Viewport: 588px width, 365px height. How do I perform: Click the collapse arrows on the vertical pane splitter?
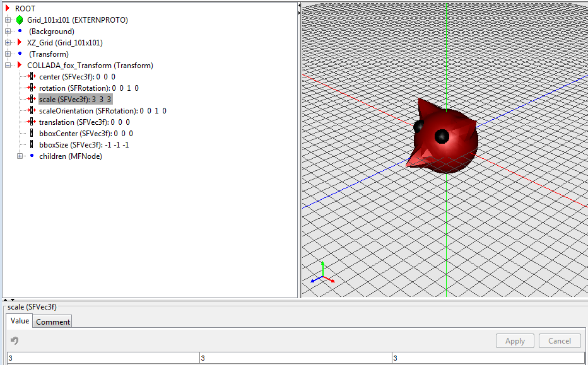[x=299, y=9]
